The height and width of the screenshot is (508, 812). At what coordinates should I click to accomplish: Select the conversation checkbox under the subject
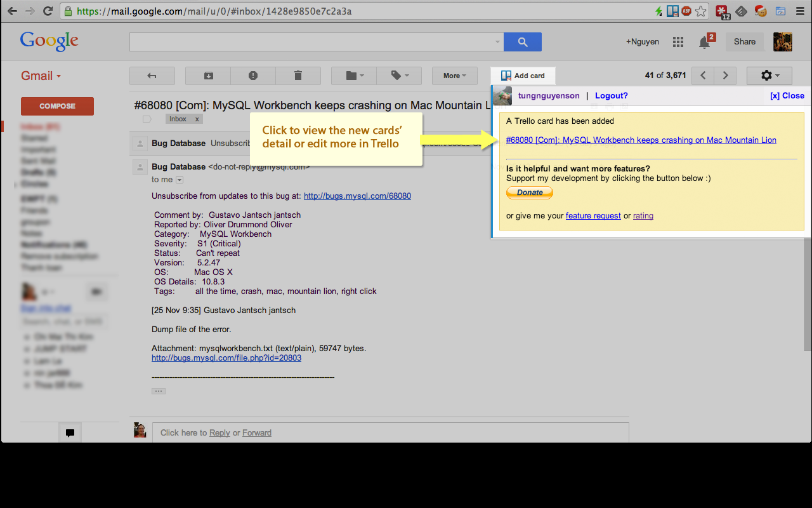coord(147,119)
